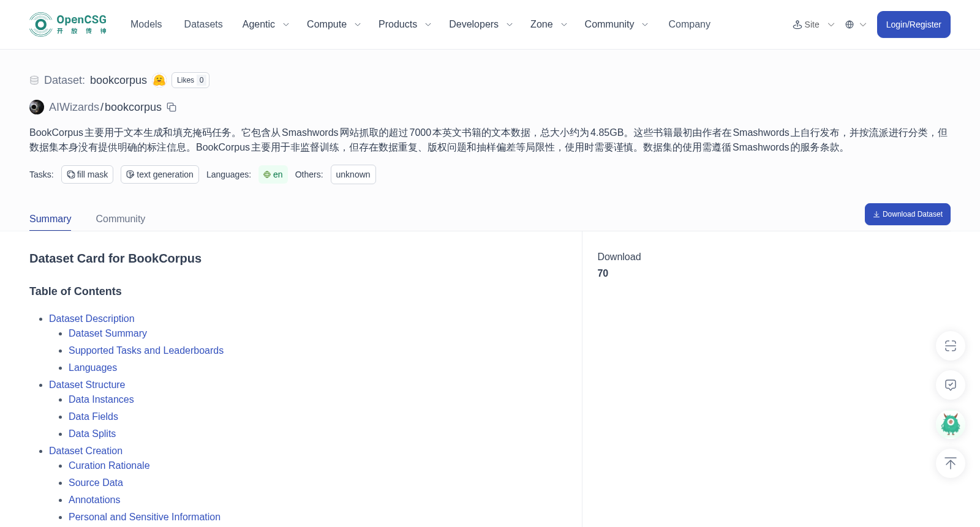
Task: Click the fill mask task tag
Action: (87, 174)
